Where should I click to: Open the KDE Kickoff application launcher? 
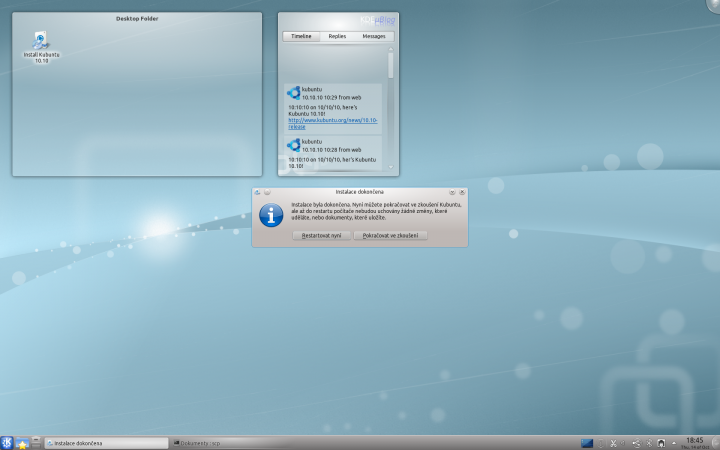pyautogui.click(x=6, y=443)
